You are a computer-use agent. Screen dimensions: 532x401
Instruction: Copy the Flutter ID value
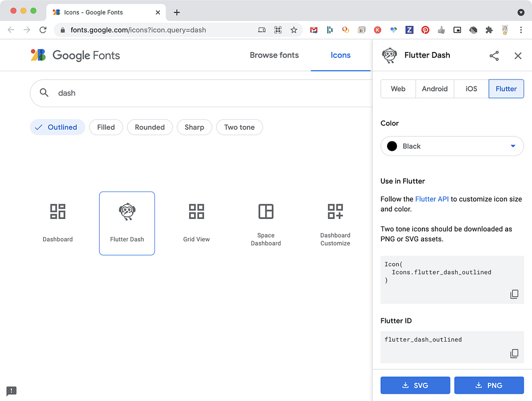click(514, 354)
